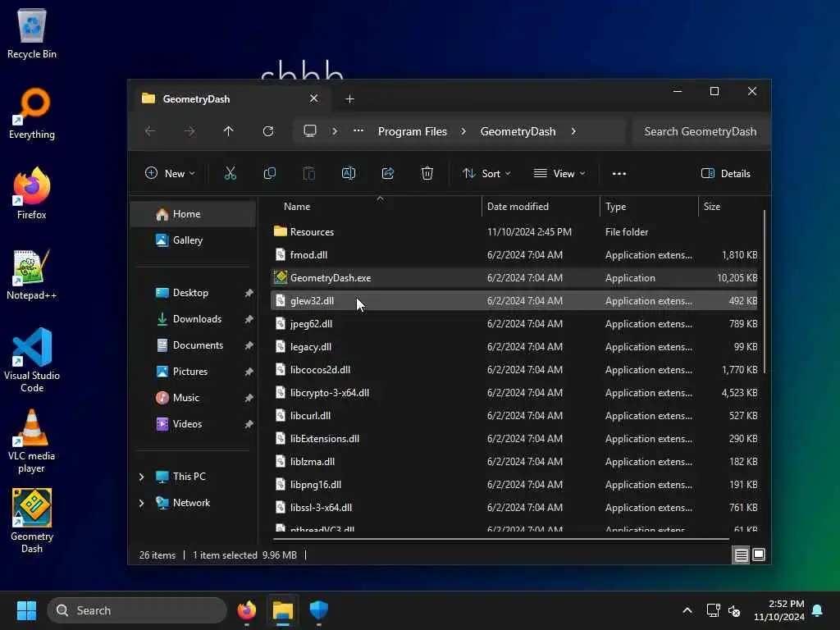Show hidden system tray icons
The width and height of the screenshot is (840, 630).
coord(687,610)
